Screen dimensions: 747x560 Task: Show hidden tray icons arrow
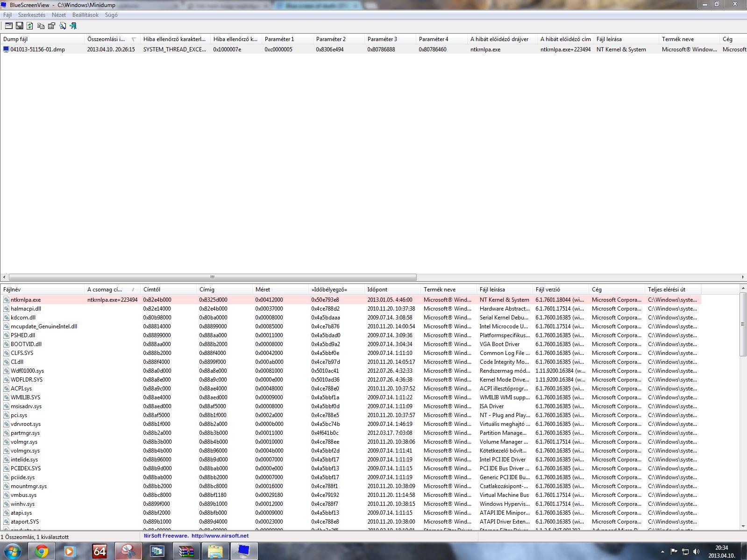click(x=662, y=552)
